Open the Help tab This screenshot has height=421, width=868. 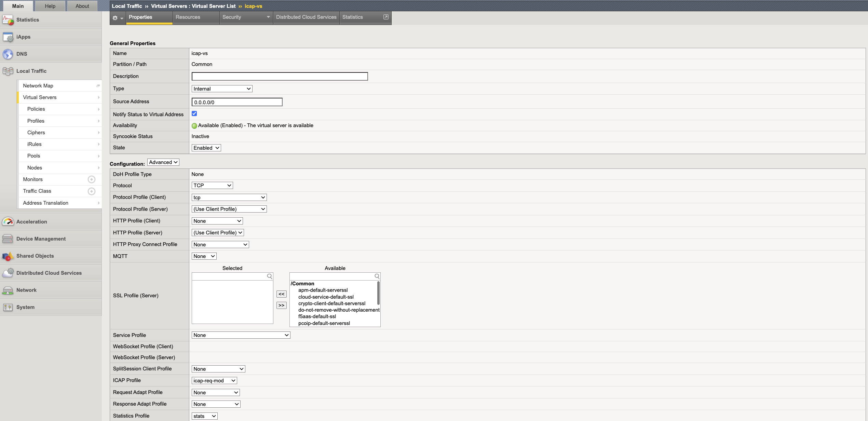50,6
